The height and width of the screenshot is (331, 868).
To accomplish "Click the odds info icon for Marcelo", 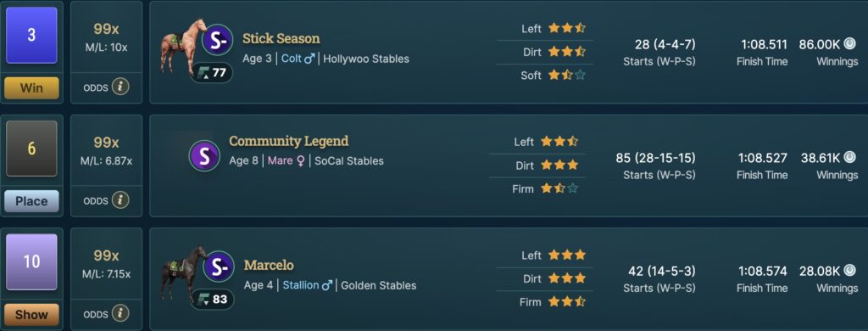I will coord(120,313).
